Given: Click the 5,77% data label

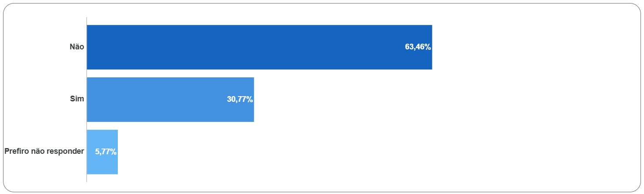Looking at the screenshot, I should pyautogui.click(x=106, y=152).
